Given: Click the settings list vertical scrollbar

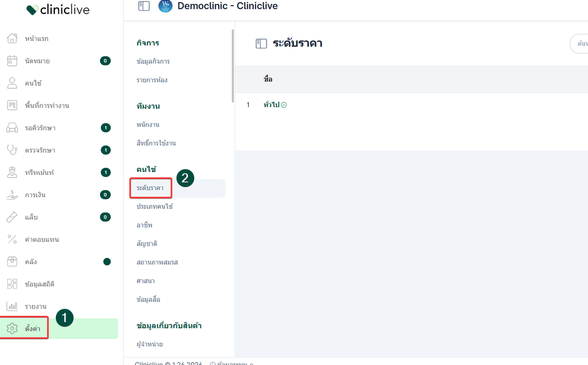Looking at the screenshot, I should [233, 66].
